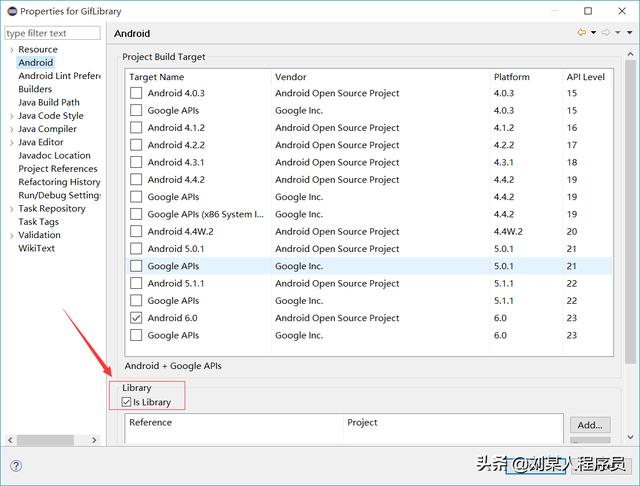Click the Android 6.0 row name

[x=173, y=318]
